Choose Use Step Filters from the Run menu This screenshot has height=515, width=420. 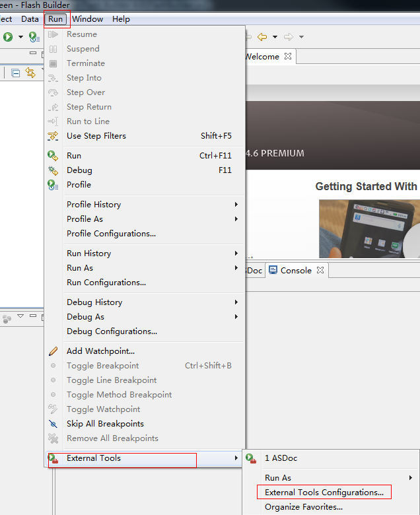(x=145, y=136)
